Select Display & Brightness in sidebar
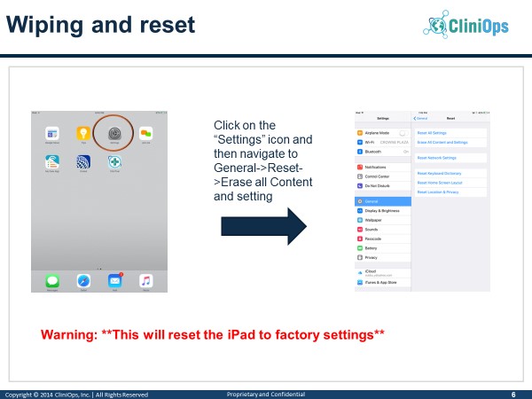 click(383, 211)
